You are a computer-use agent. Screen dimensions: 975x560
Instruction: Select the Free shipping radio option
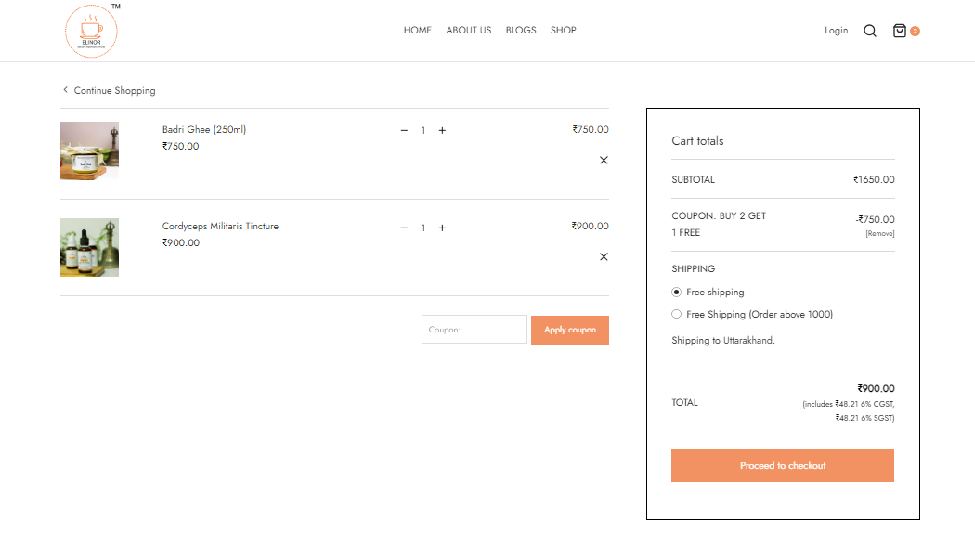pos(677,292)
